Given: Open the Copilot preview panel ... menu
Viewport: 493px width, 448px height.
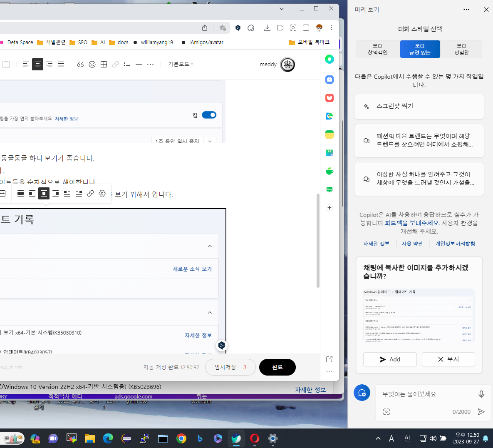Looking at the screenshot, I should (x=466, y=9).
